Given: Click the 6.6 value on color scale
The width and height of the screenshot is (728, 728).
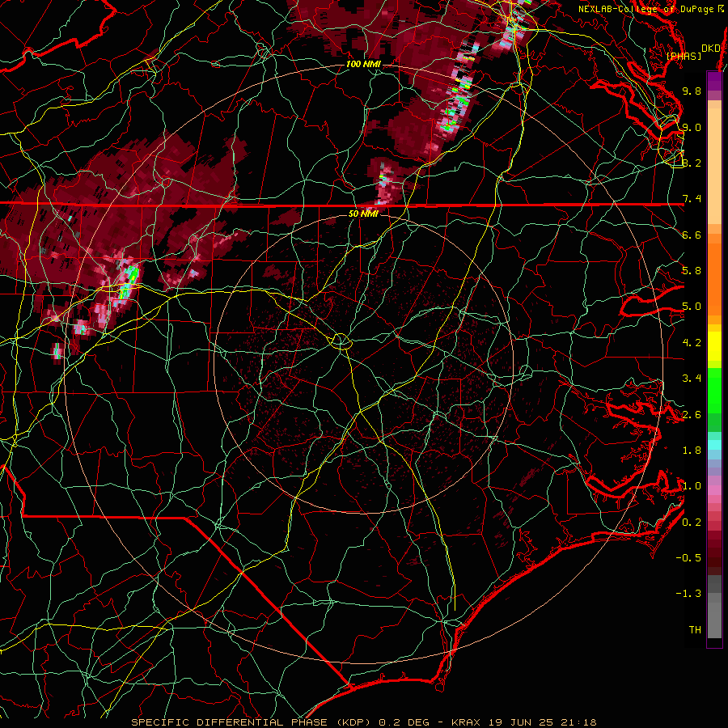Looking at the screenshot, I should click(692, 235).
